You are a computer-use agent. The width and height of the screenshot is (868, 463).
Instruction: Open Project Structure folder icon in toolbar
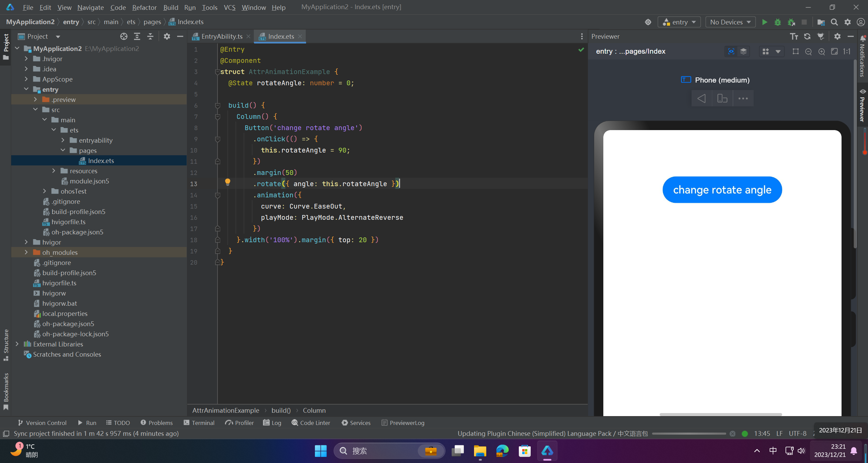[x=821, y=22]
